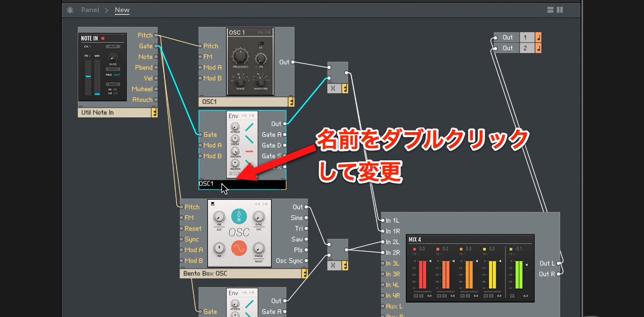Click the PW knob on Bento Box OSC
This screenshot has height=317, width=644.
tap(219, 248)
